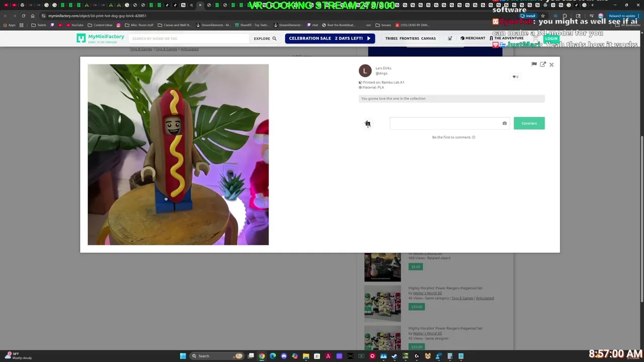The image size is (644, 362).
Task: Open the Power Rangers Megamod Set tagged Same designer
Action: (445, 328)
